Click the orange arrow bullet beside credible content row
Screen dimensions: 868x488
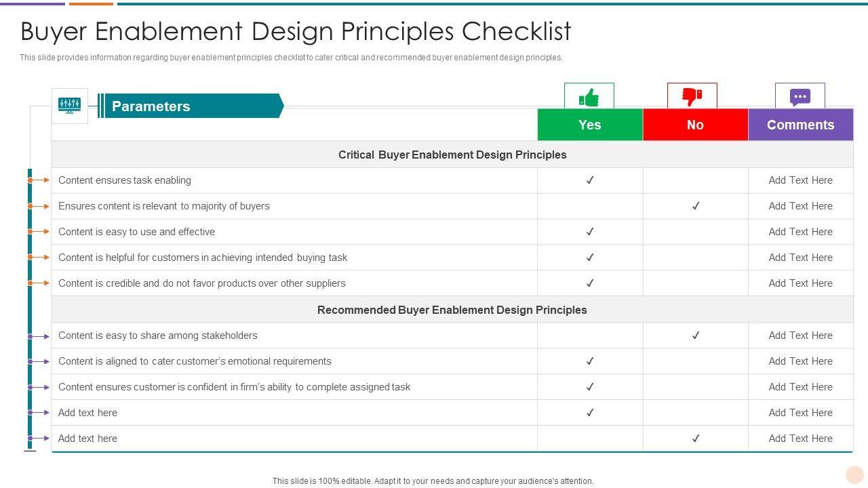[x=39, y=283]
